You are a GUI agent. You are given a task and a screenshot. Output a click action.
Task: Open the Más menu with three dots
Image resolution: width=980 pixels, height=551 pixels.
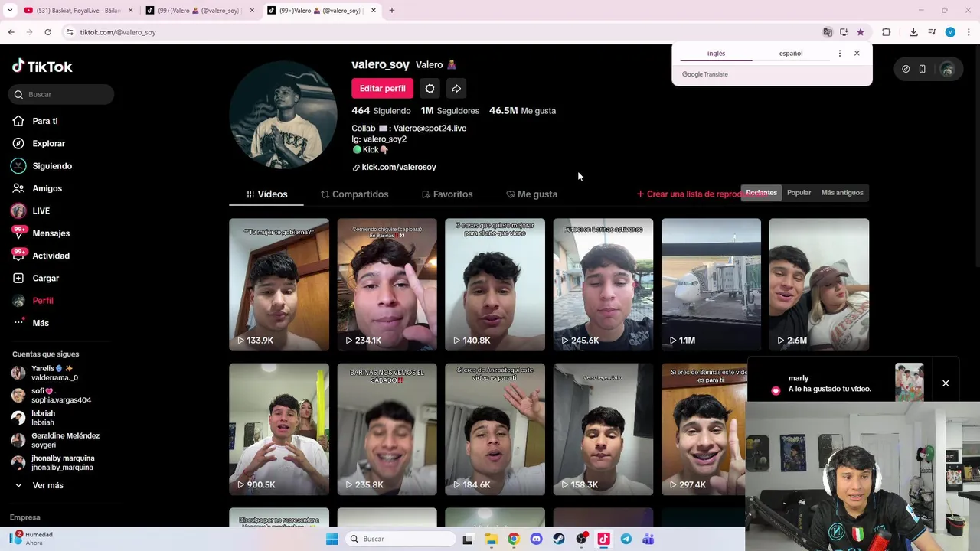(40, 323)
